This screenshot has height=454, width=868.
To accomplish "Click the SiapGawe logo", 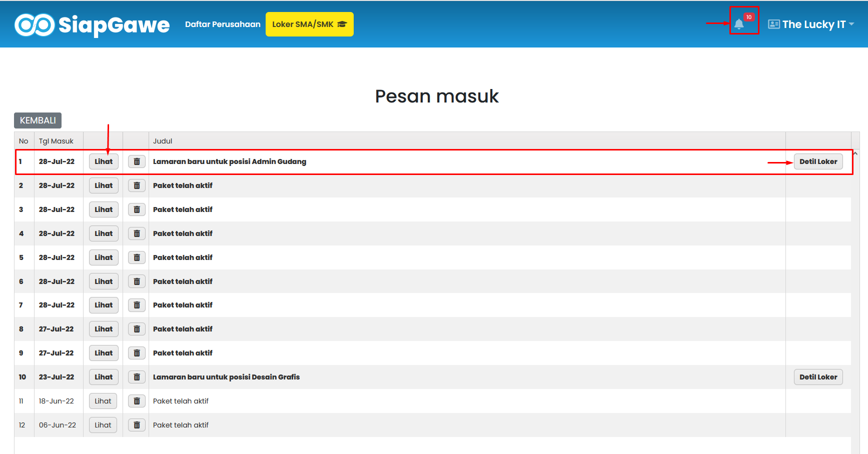I will (92, 24).
